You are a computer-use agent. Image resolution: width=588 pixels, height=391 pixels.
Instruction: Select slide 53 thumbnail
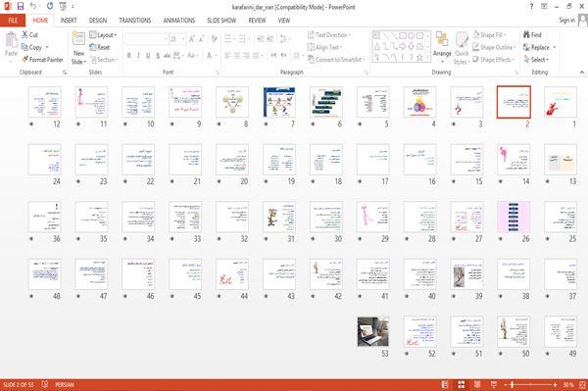(373, 332)
